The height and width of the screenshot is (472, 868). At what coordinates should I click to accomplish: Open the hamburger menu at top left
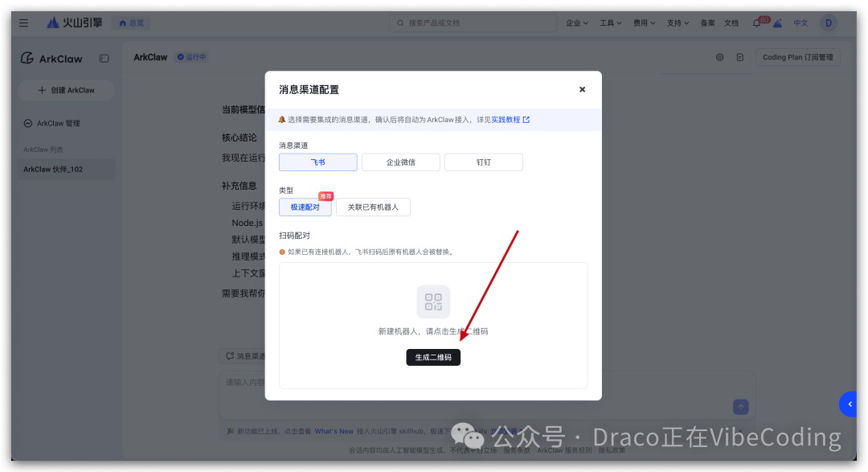(23, 23)
